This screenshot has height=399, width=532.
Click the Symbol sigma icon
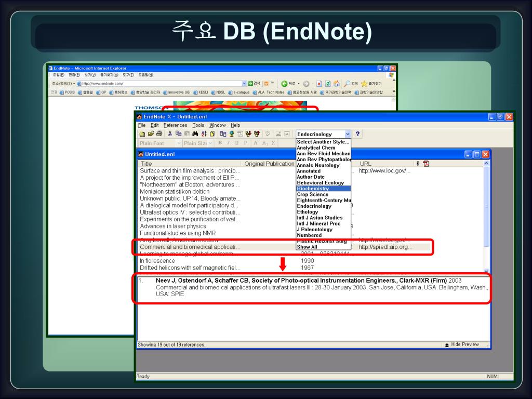273,143
